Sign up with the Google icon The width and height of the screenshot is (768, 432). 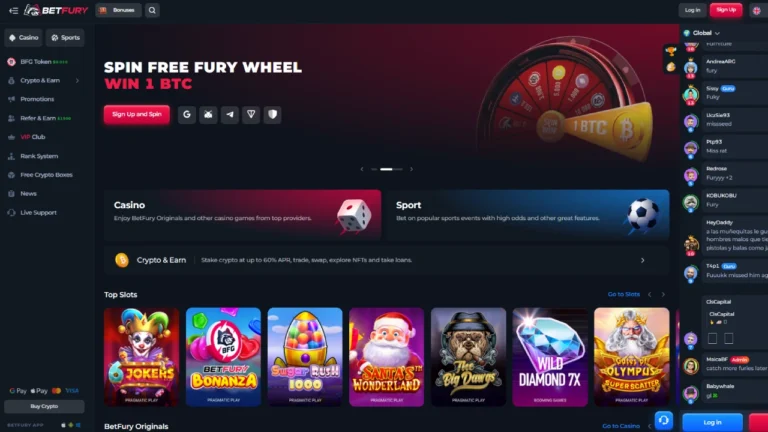tap(187, 115)
